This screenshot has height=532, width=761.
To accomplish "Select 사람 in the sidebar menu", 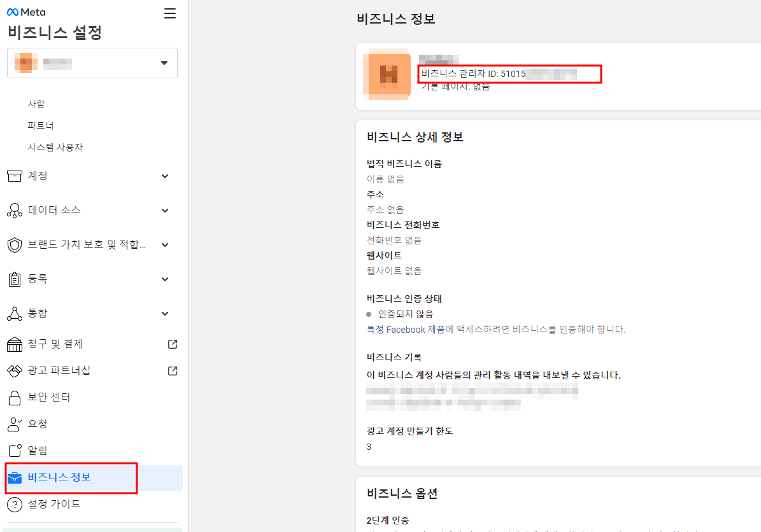I will click(36, 104).
